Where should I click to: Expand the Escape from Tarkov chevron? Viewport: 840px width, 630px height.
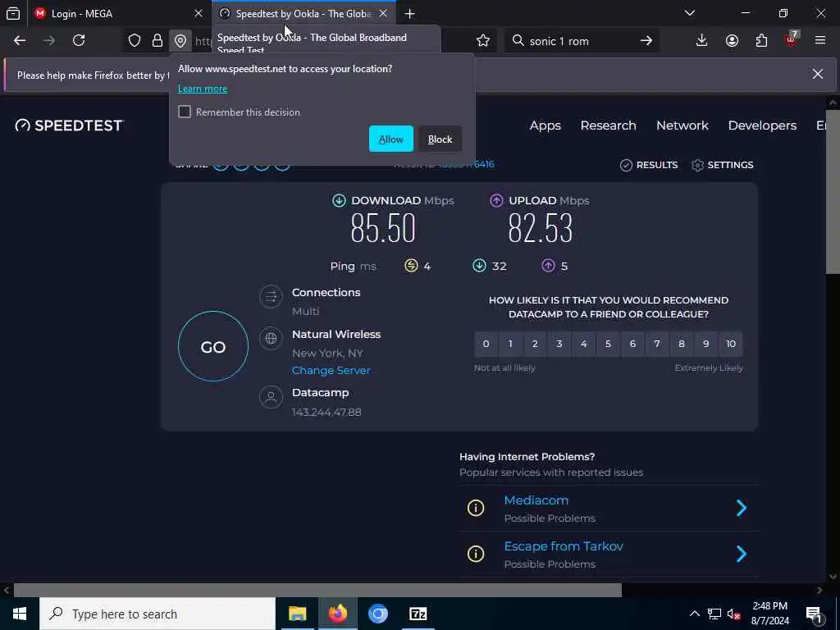742,554
